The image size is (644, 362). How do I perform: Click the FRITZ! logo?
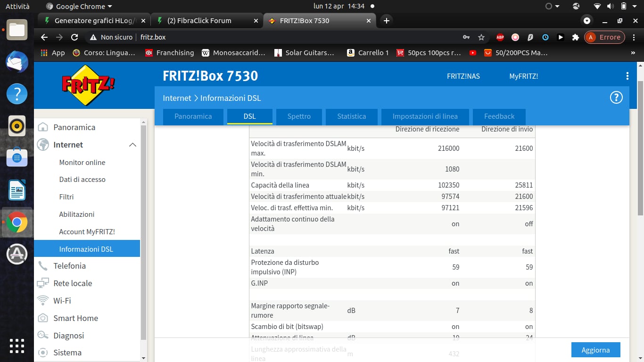tap(88, 85)
